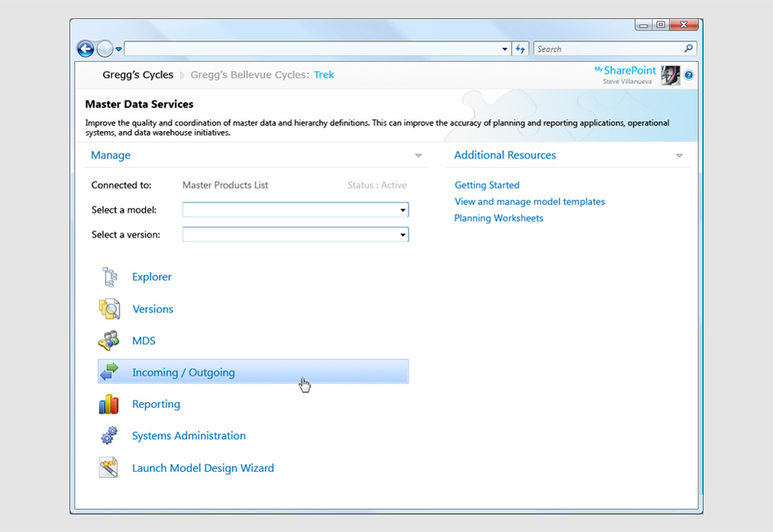Click inside the browser Search field
This screenshot has width=773, height=532.
(x=607, y=49)
